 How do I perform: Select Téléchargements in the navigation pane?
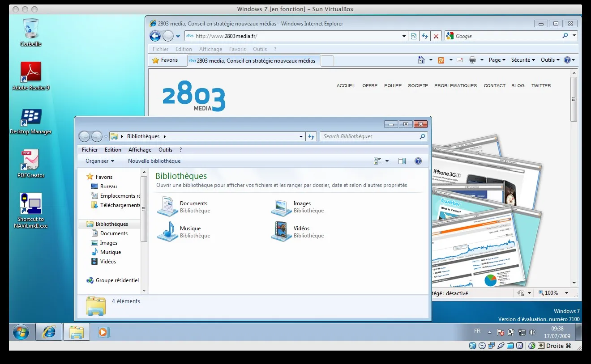(116, 205)
